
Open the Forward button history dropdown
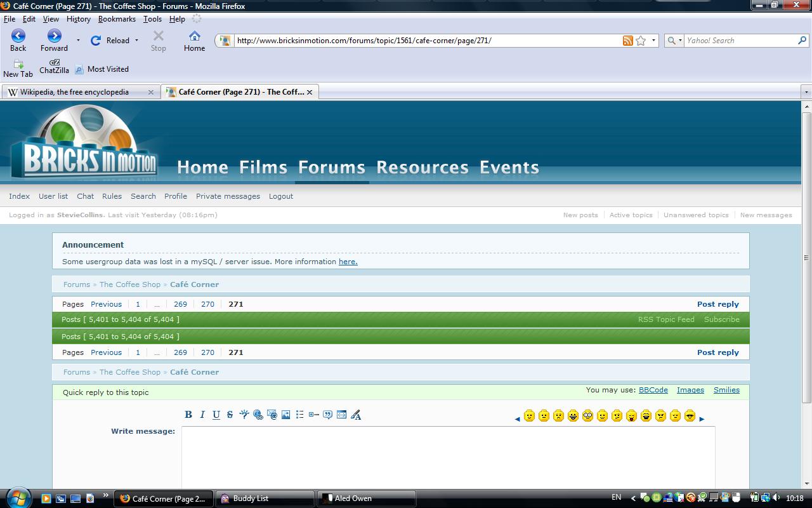78,40
